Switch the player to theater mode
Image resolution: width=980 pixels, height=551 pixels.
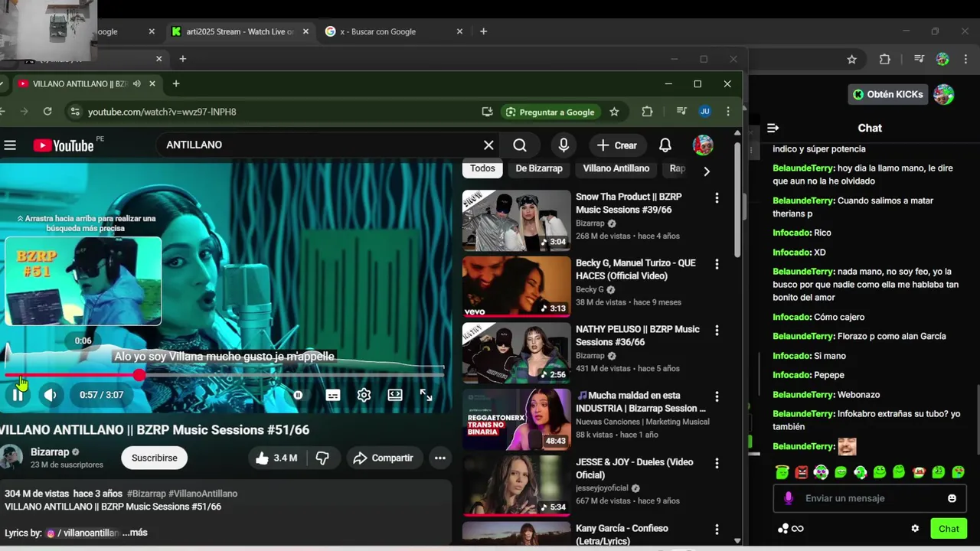[395, 395]
